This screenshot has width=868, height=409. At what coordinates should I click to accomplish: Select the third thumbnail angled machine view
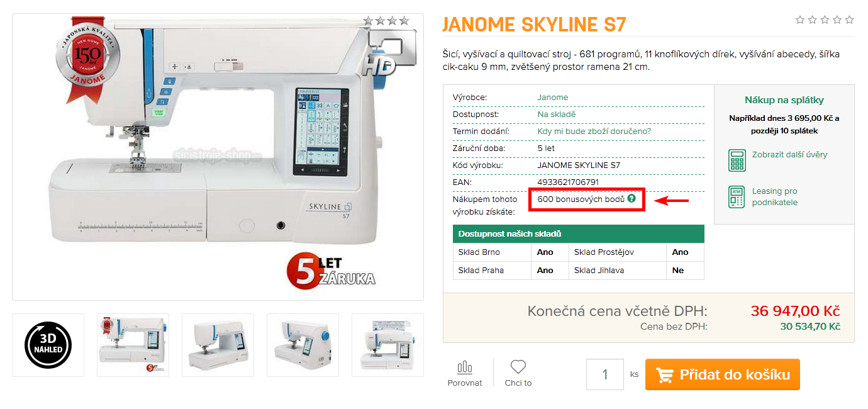coord(218,345)
